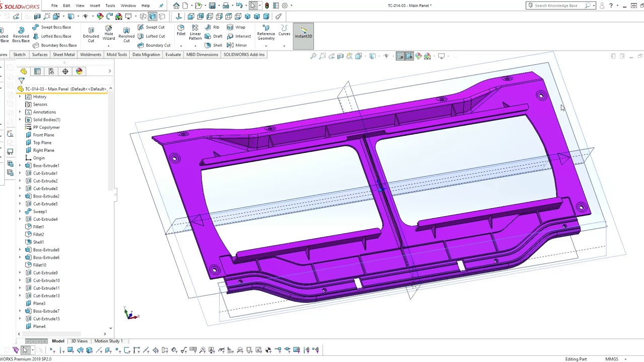The image size is (644, 362).
Task: Click the Mirror feature tool
Action: click(x=237, y=45)
